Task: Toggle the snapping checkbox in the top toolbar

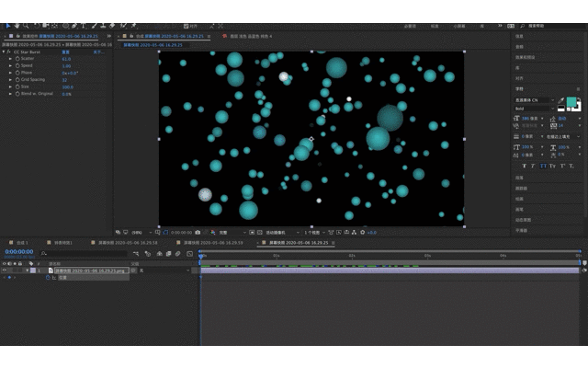Action: point(186,27)
